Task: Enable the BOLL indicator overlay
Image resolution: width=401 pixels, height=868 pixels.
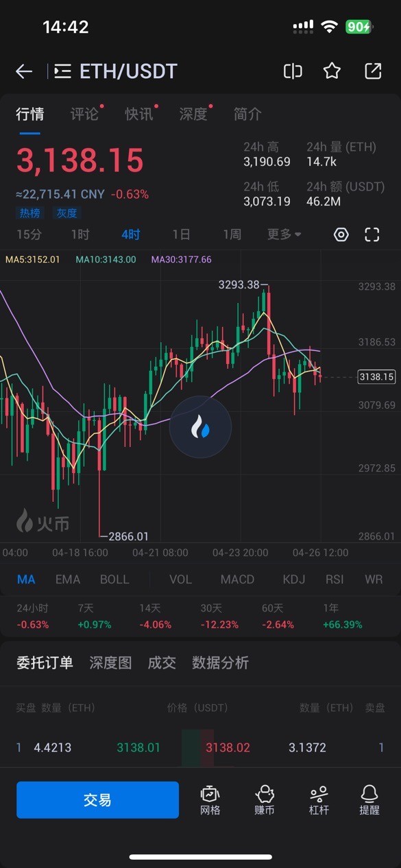Action: [x=114, y=579]
